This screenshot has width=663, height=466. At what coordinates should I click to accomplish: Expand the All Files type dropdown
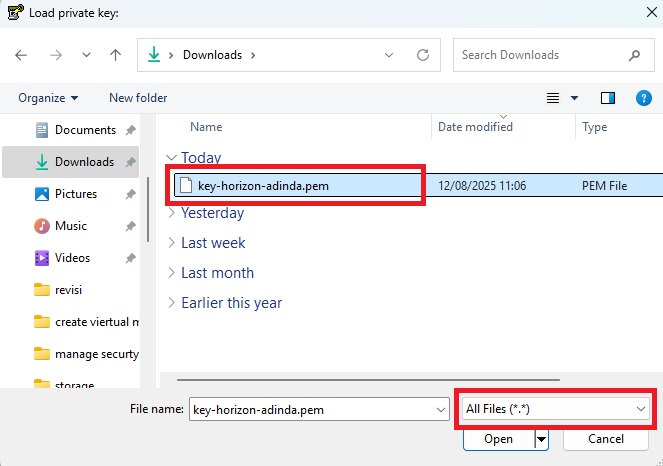click(x=556, y=409)
